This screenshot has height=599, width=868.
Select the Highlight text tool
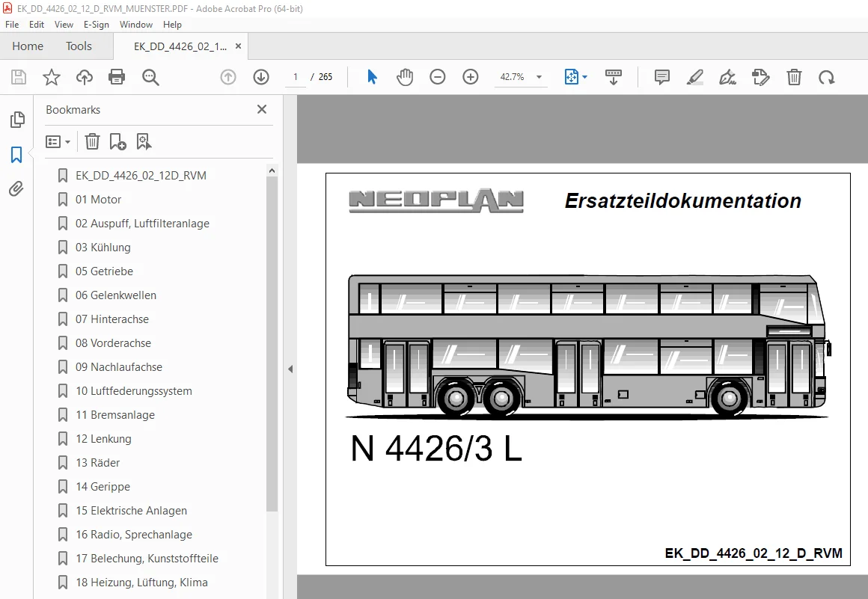[x=694, y=77]
